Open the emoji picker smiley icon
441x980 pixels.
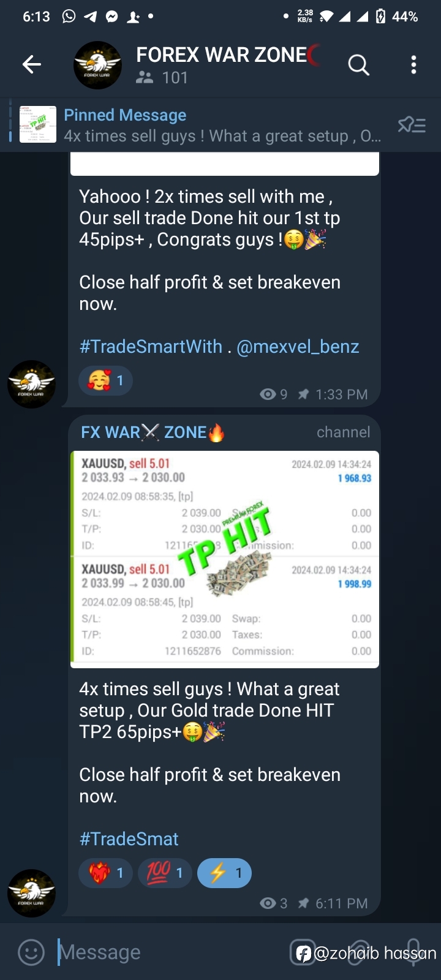[x=31, y=952]
